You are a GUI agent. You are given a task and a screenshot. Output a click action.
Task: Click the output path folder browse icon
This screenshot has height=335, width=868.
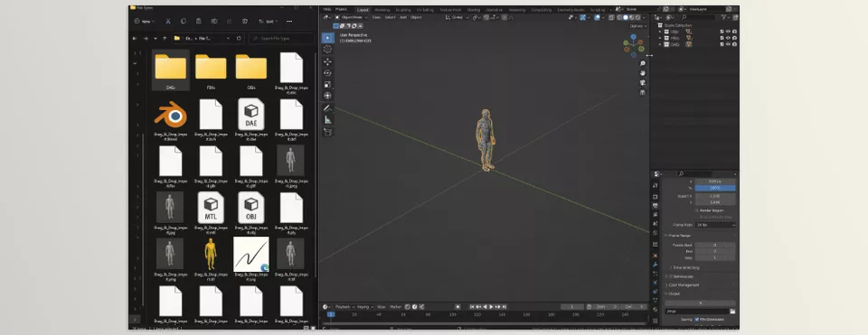coord(732,312)
